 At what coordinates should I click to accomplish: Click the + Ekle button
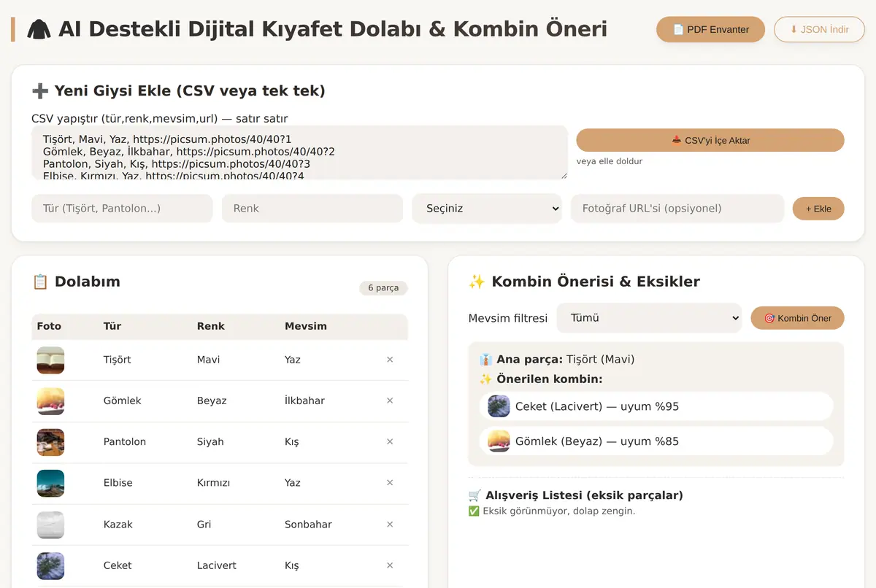[x=818, y=209]
